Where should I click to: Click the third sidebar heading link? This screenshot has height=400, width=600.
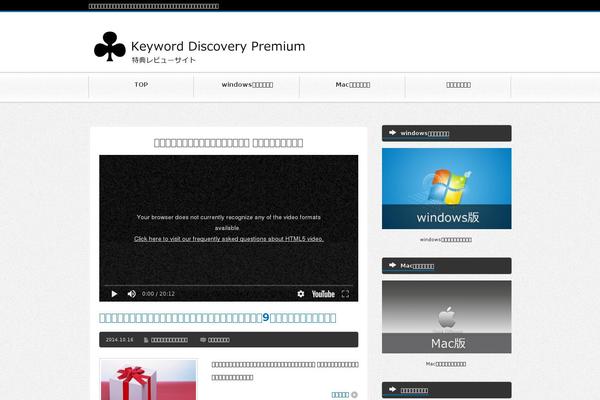click(414, 390)
